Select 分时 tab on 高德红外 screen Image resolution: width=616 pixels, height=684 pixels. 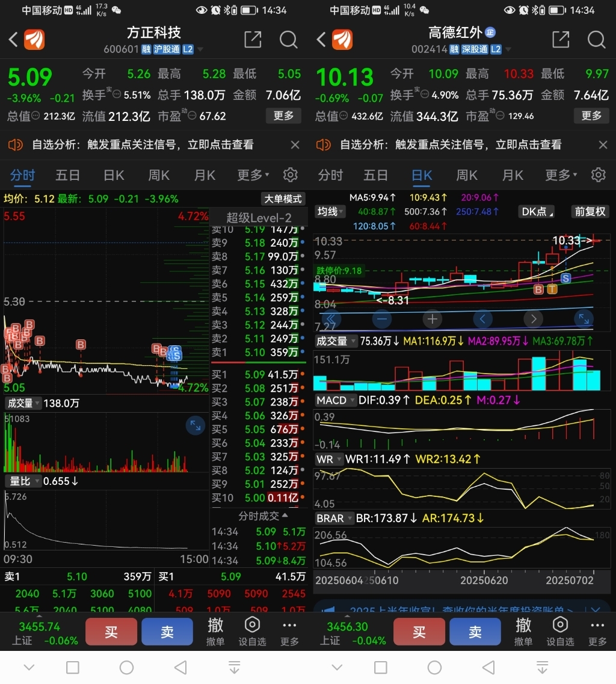[x=330, y=175]
